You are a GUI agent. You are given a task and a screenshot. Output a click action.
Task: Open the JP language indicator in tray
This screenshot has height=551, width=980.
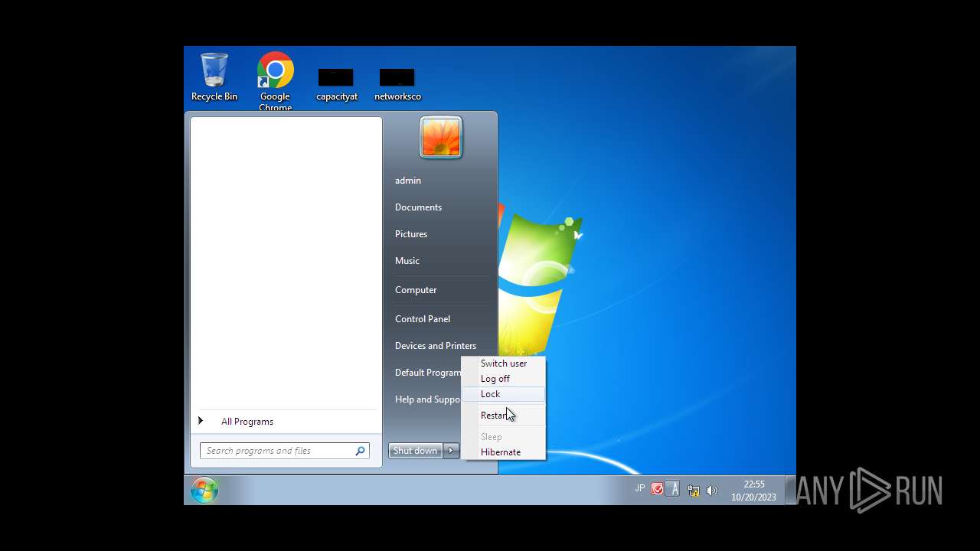pyautogui.click(x=639, y=488)
